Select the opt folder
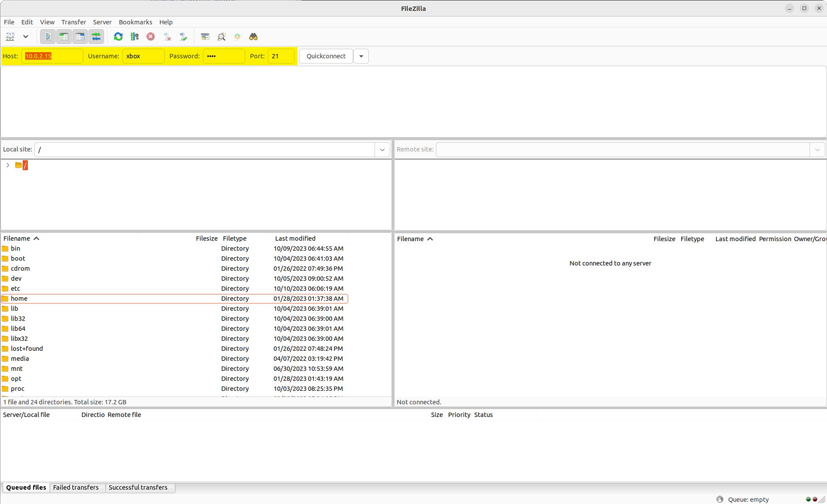 [175, 379]
